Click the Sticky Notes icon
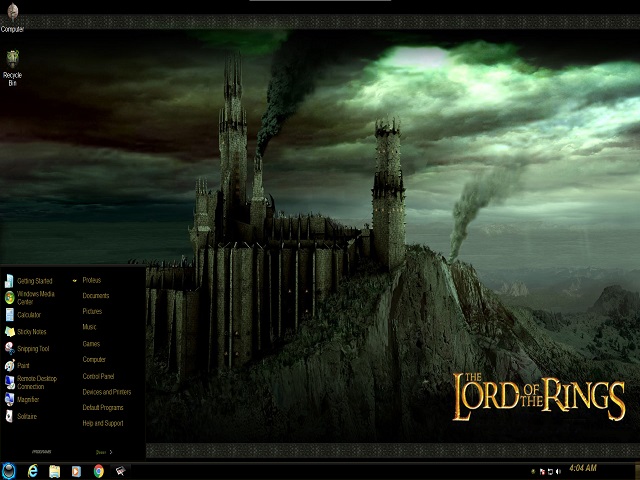This screenshot has width=640, height=480. [9, 331]
